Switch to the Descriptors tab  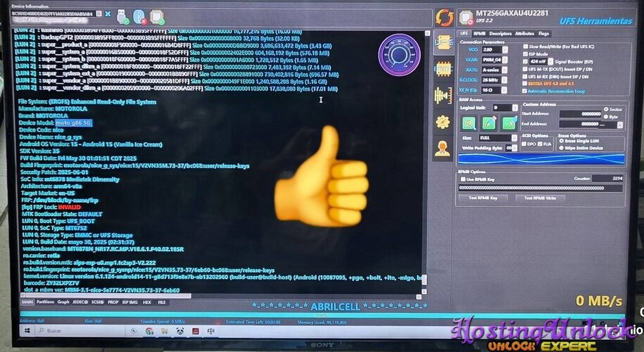click(500, 33)
